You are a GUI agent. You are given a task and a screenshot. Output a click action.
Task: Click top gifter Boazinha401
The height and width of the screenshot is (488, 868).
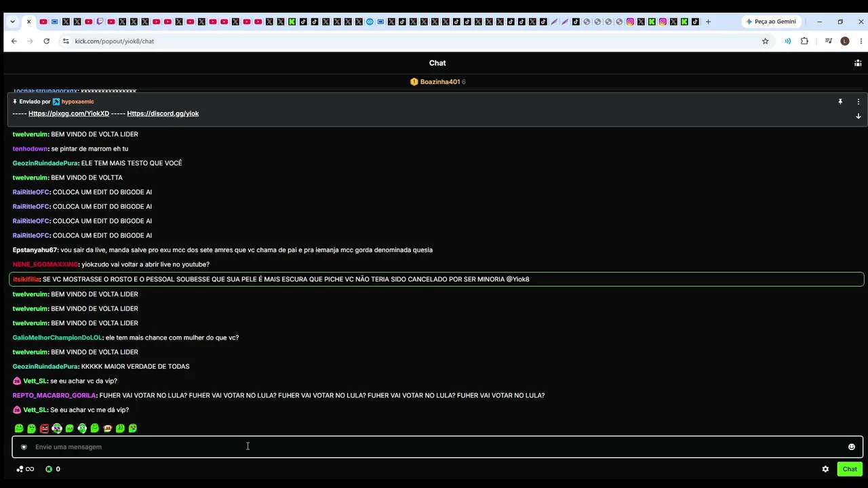pos(439,82)
